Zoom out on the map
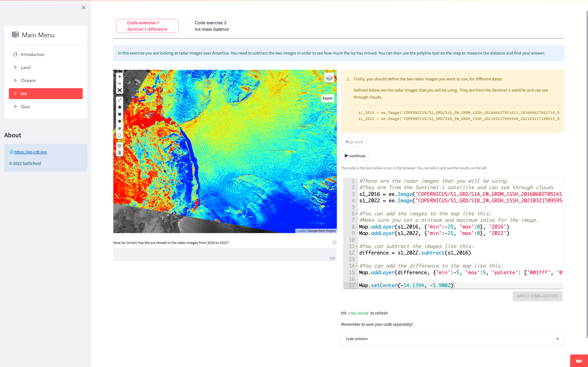Image resolution: width=588 pixels, height=367 pixels. [x=120, y=83]
